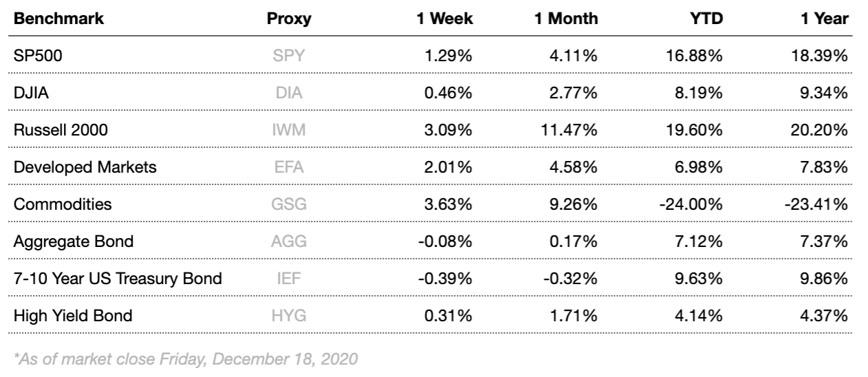Open the HYG proxy ticker
This screenshot has width=868, height=377.
pos(289,316)
